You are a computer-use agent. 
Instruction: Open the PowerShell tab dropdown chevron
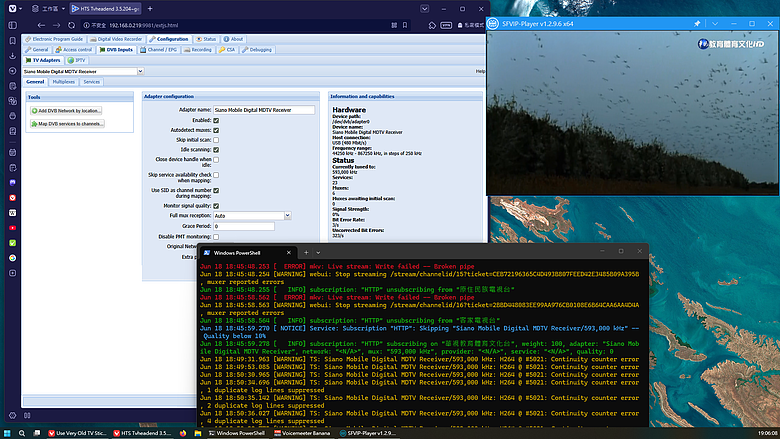pyautogui.click(x=318, y=253)
